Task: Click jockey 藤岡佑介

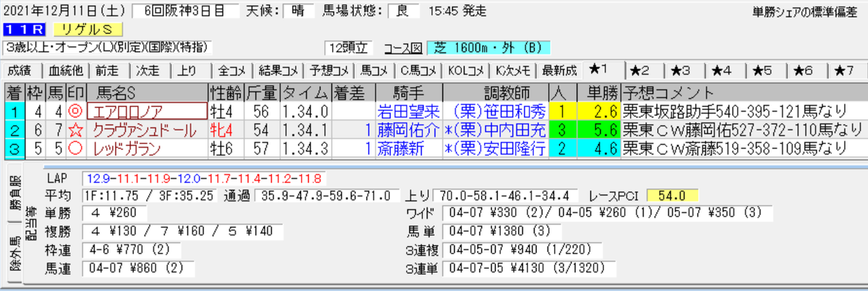Action: [408, 130]
